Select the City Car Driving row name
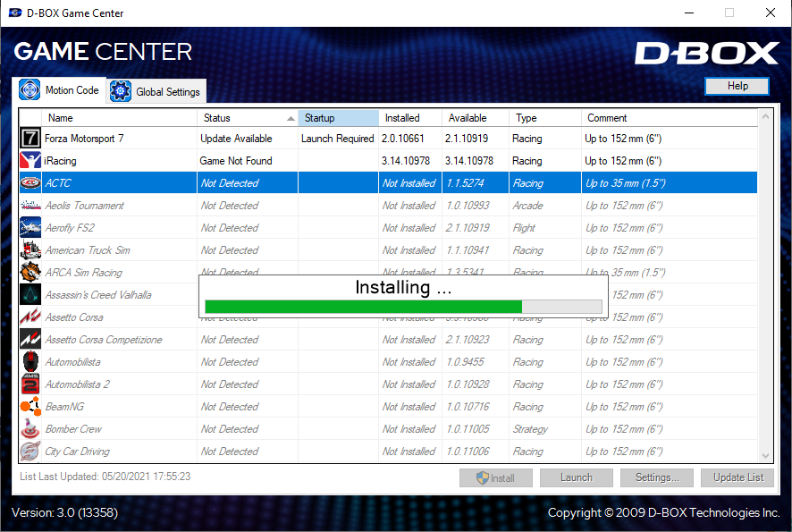 click(77, 452)
